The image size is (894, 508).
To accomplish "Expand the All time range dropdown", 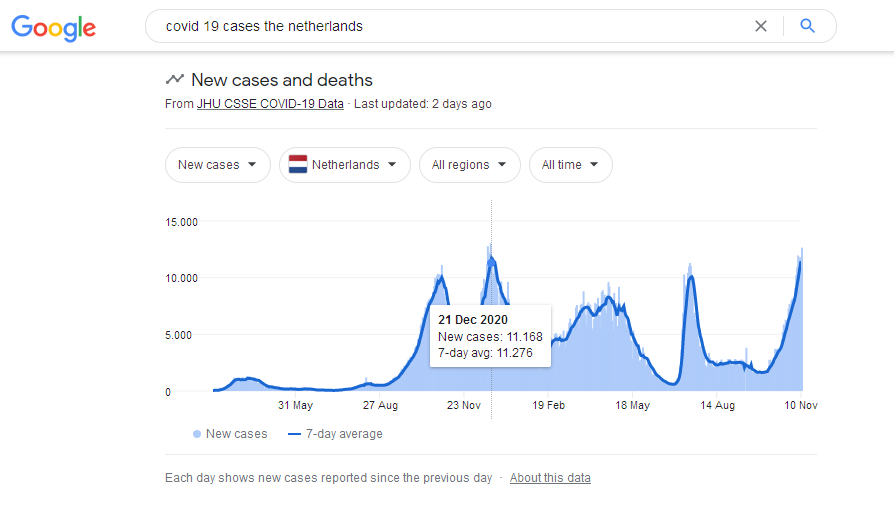I will click(x=570, y=165).
